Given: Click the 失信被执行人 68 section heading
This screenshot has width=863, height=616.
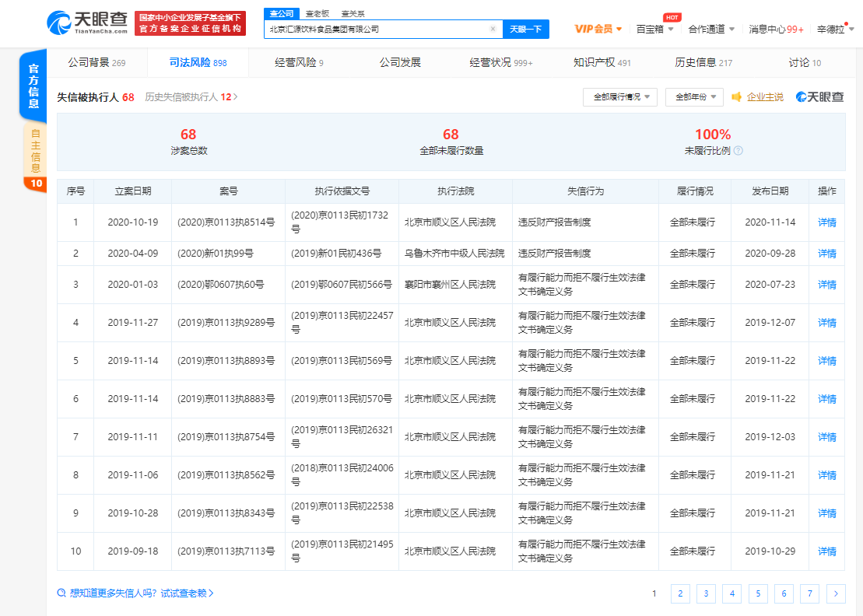Looking at the screenshot, I should coord(96,97).
